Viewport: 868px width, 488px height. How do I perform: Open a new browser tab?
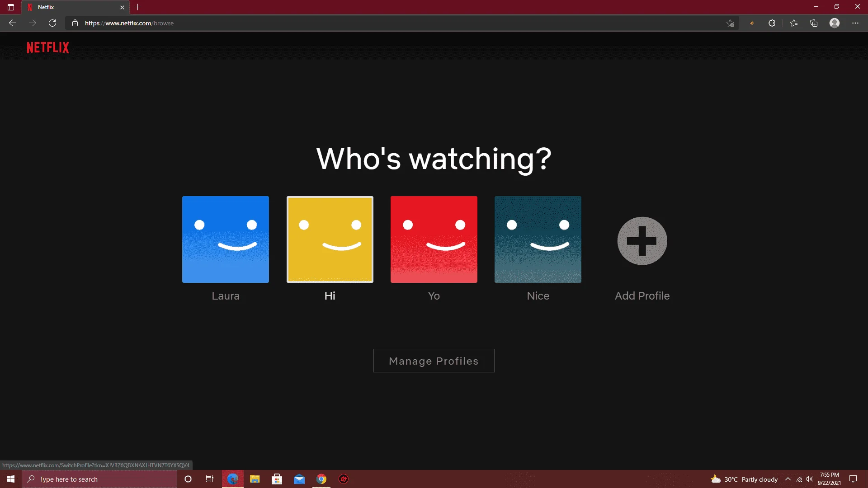138,7
